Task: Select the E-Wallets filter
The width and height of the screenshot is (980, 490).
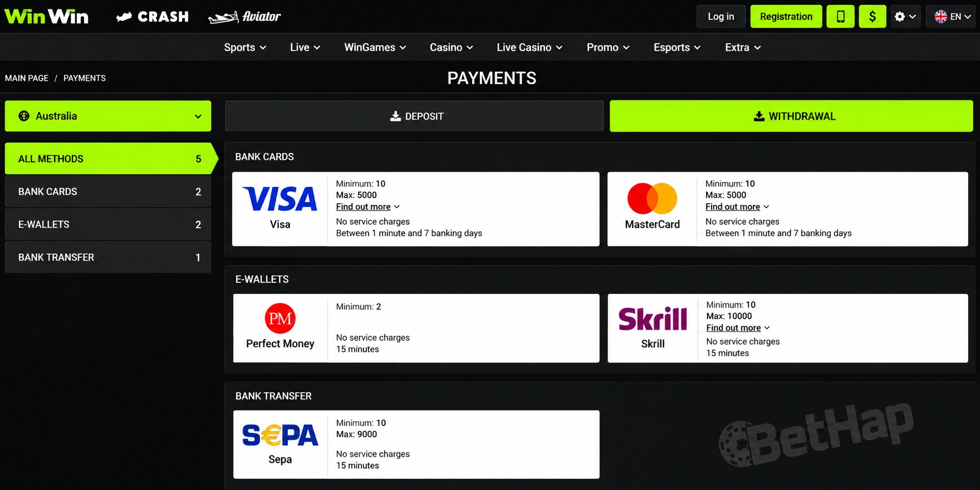Action: (x=108, y=224)
